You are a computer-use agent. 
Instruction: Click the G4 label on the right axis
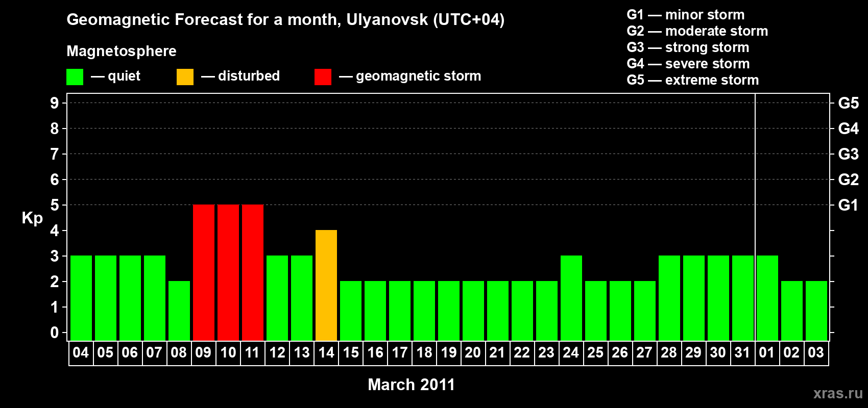(x=849, y=129)
